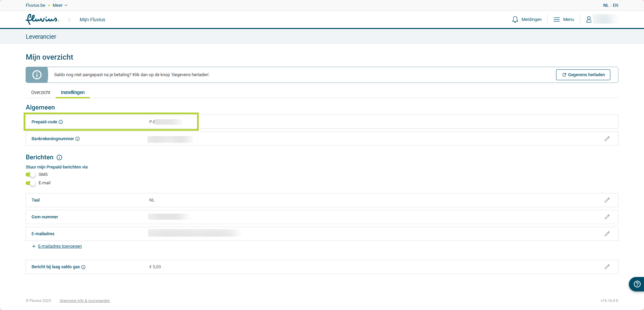The image size is (644, 310).
Task: Disable SMS prepaid messages toggle
Action: (31, 175)
